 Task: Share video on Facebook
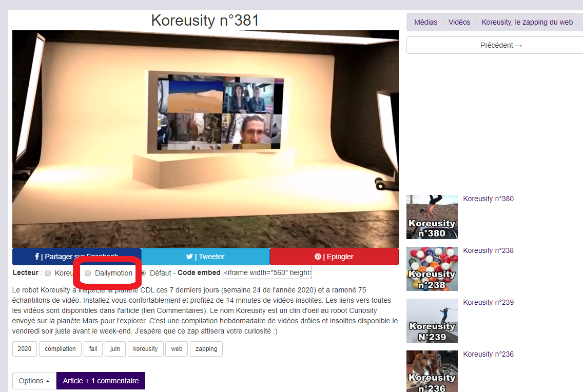76,257
